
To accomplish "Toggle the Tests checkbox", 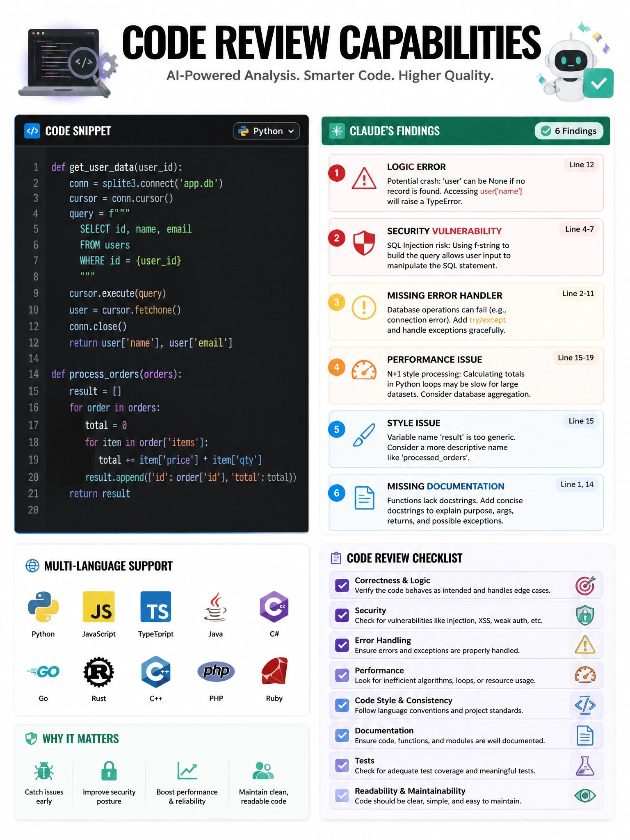I will click(x=342, y=765).
